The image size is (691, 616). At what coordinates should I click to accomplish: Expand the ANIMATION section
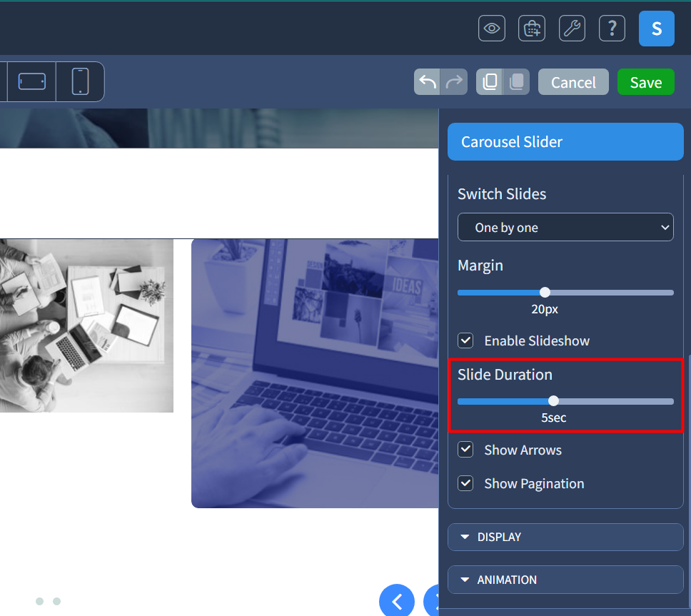tap(565, 580)
